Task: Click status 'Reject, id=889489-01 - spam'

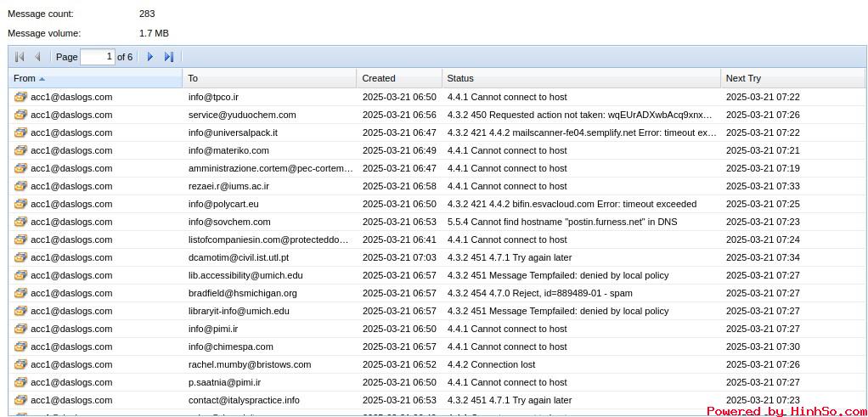Action: (539, 293)
